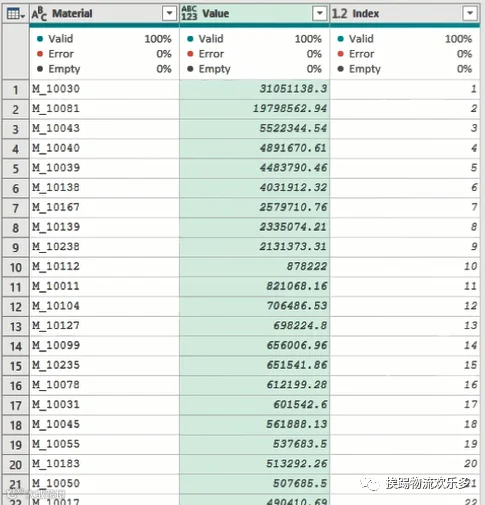
Task: Click the Empty 0% indicator under Index
Action: pyautogui.click(x=405, y=69)
